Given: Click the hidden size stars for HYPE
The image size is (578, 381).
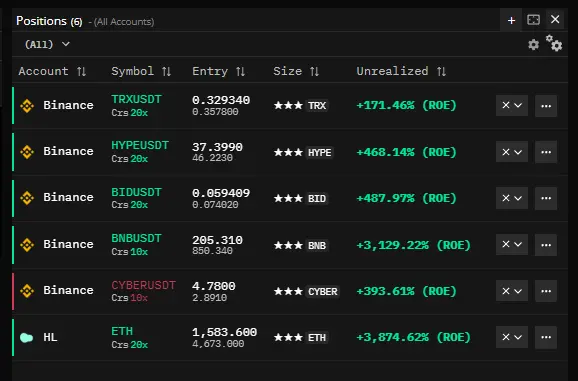Looking at the screenshot, I should pos(288,152).
